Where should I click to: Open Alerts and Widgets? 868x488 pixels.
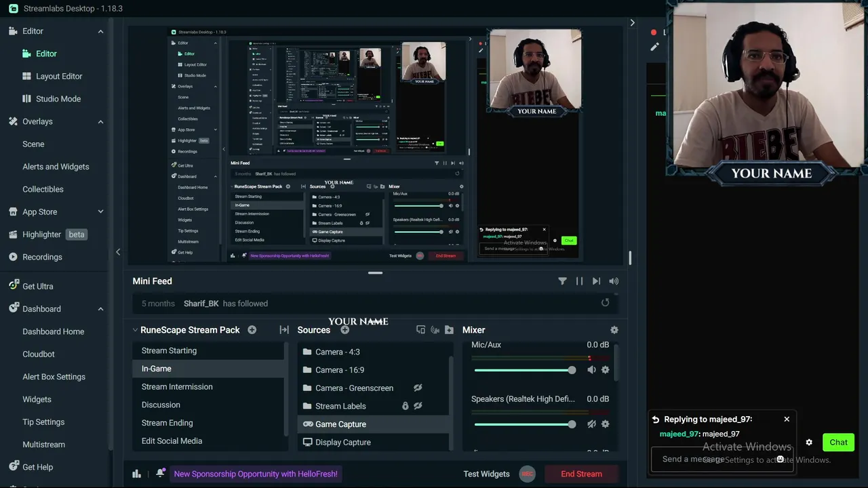tap(56, 167)
